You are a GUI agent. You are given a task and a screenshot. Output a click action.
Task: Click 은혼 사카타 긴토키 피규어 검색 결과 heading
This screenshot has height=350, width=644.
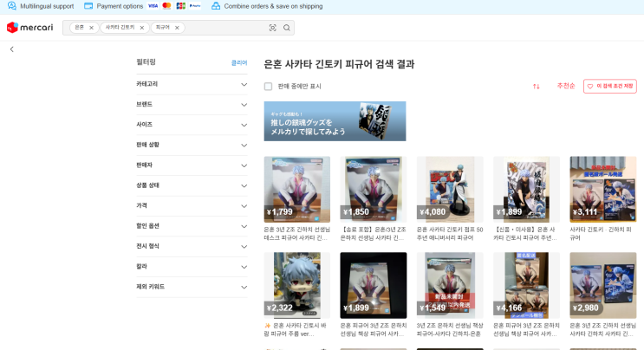[x=339, y=64]
